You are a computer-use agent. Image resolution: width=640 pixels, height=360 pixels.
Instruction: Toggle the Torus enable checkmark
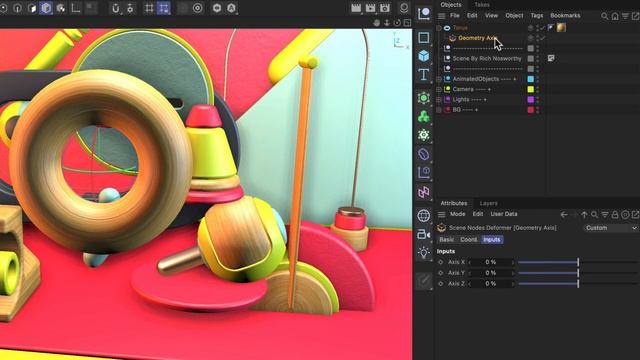coord(542,28)
